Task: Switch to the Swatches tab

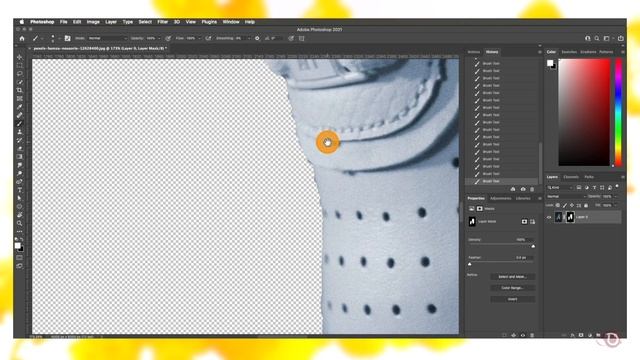Action: point(569,52)
